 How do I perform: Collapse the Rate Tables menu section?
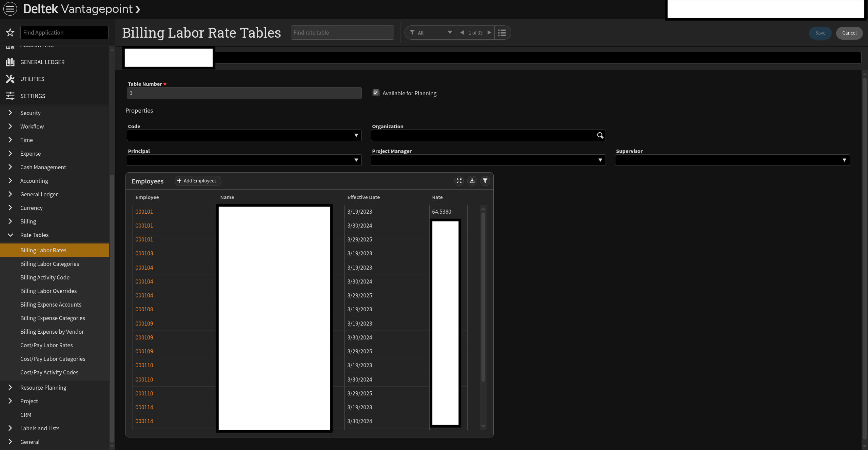click(10, 235)
